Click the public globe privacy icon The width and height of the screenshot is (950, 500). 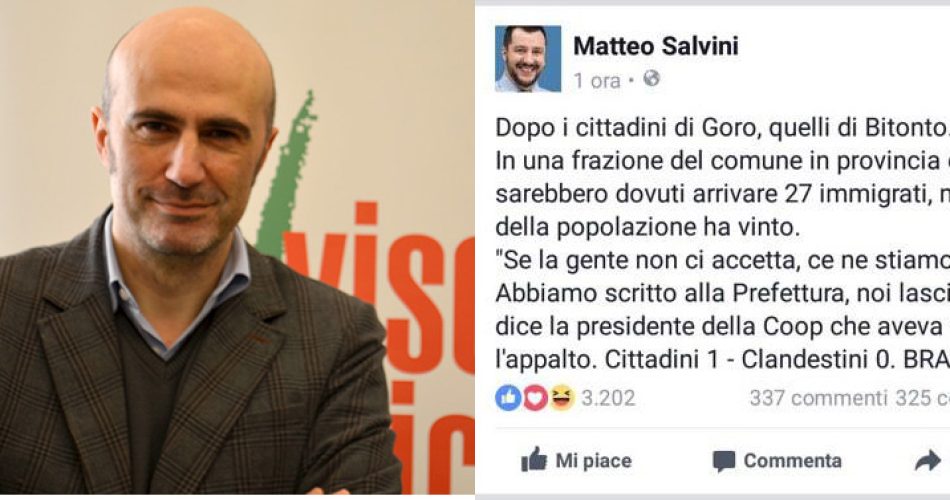coord(651,79)
